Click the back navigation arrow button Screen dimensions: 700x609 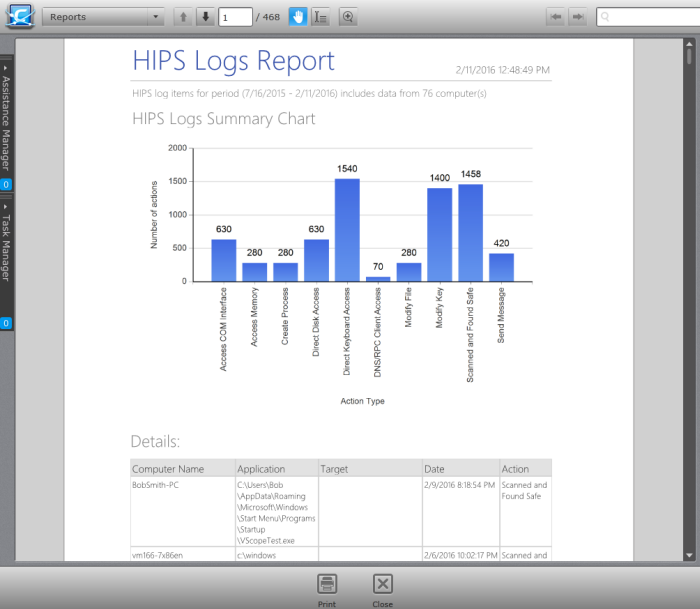[555, 17]
